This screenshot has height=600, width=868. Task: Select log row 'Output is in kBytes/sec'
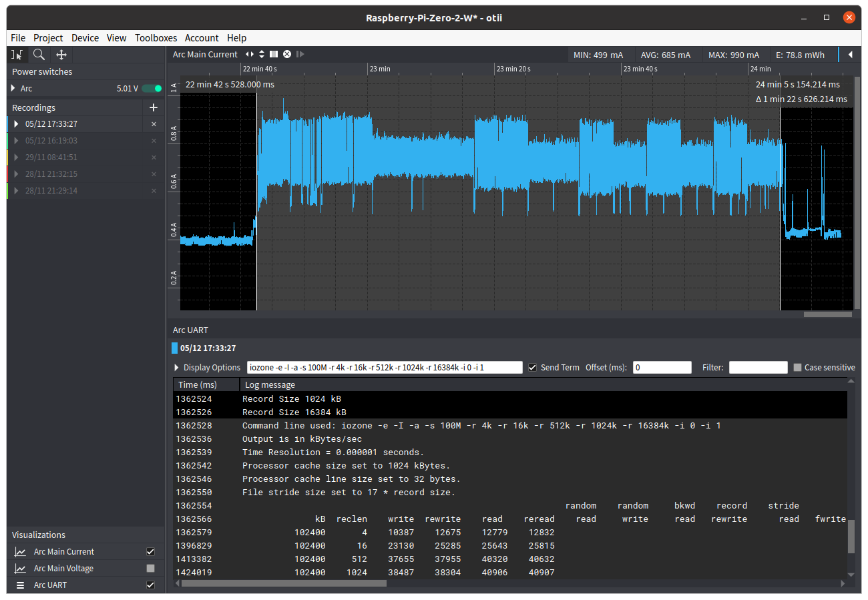coord(510,438)
